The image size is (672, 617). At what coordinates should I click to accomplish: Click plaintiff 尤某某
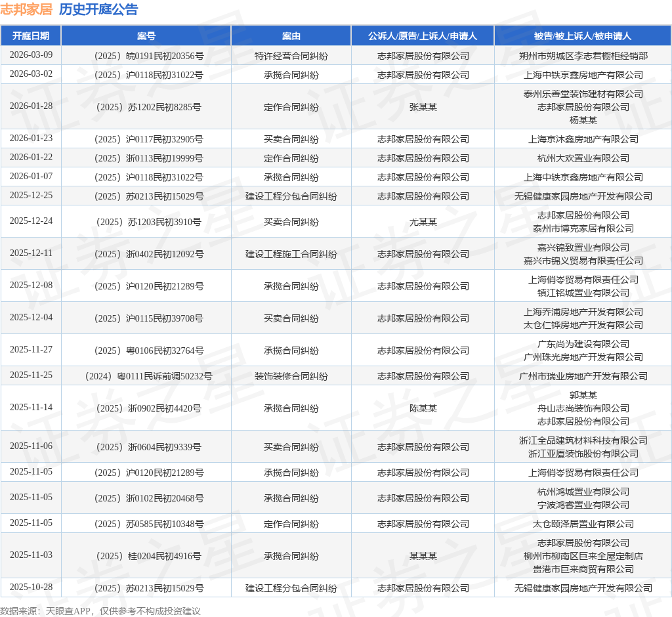[423, 222]
